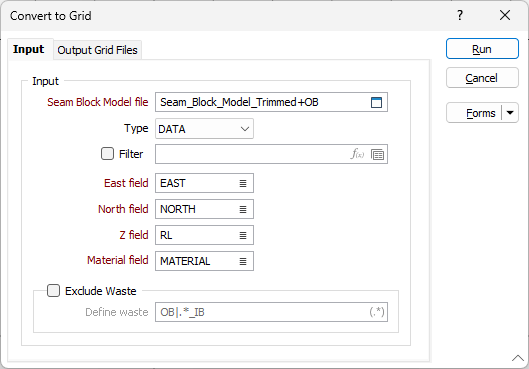Screen dimensions: 529x369
Task: Expand the Type dropdown showing DATA
Action: tap(204, 129)
